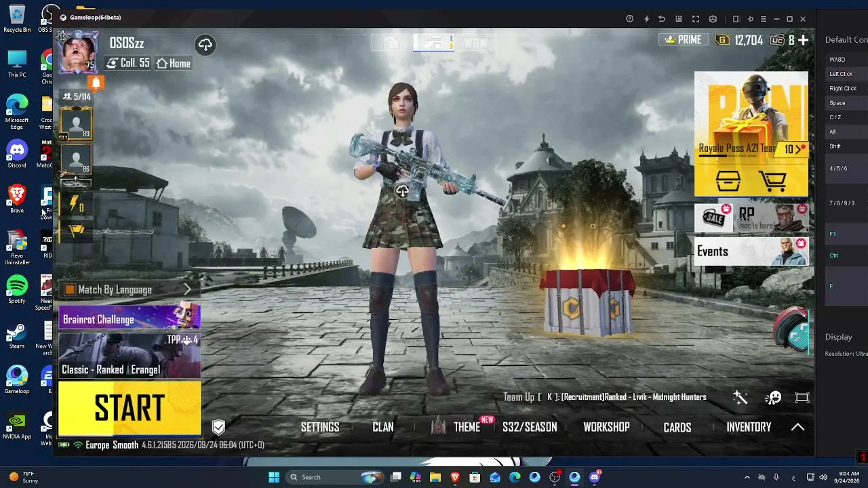
Task: Open the cloud download icon near the username
Action: click(x=205, y=45)
